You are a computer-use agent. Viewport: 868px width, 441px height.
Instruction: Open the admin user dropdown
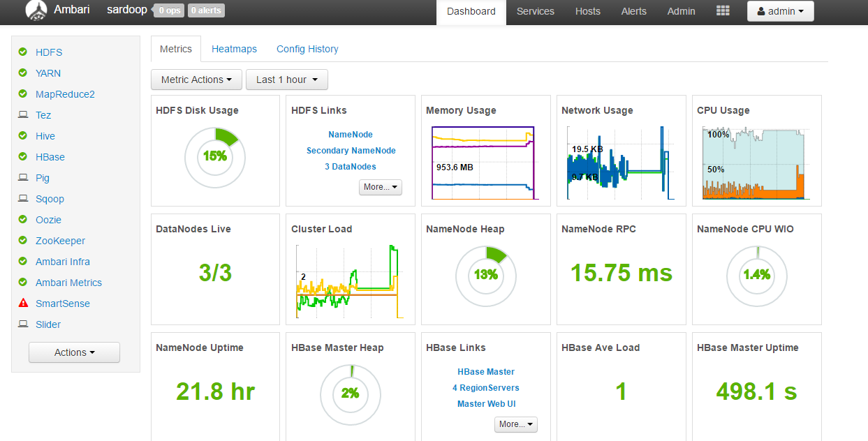780,11
